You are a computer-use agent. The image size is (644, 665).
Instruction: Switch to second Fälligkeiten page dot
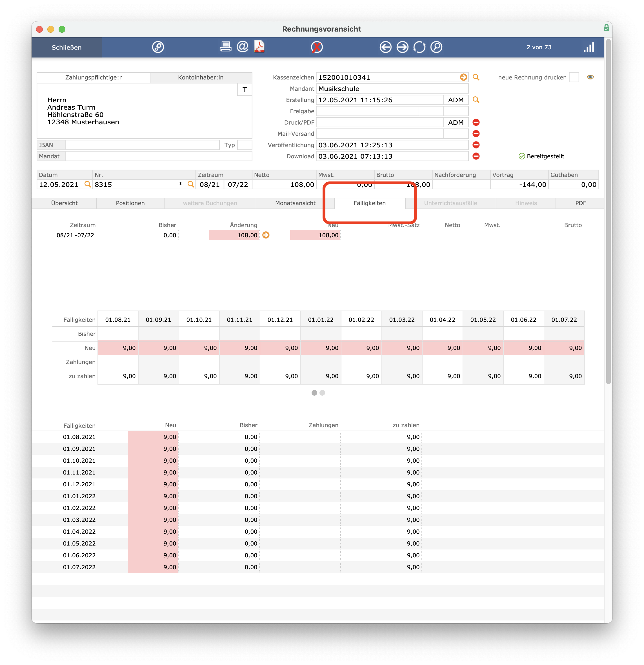click(323, 393)
